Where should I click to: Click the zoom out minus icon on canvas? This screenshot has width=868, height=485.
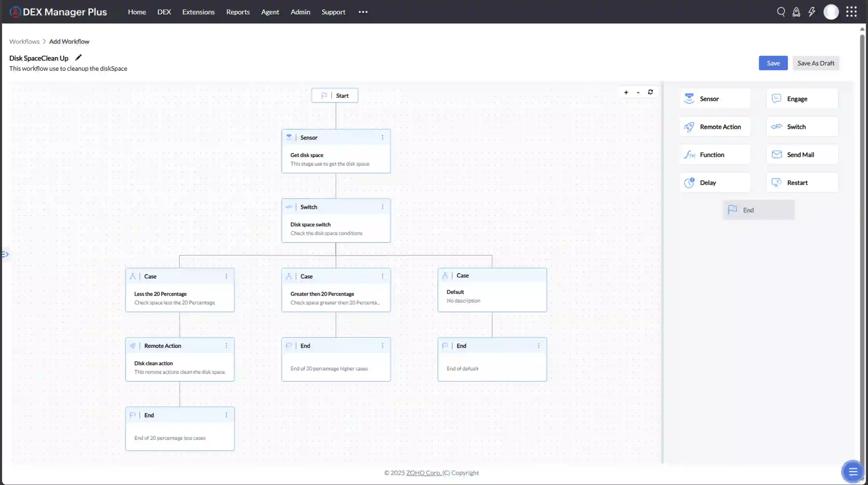coord(638,92)
